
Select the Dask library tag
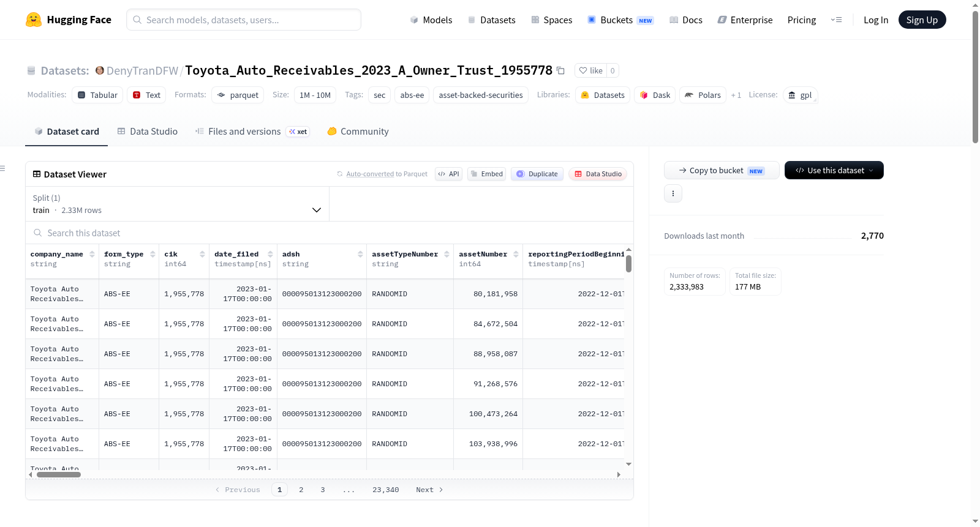(655, 95)
